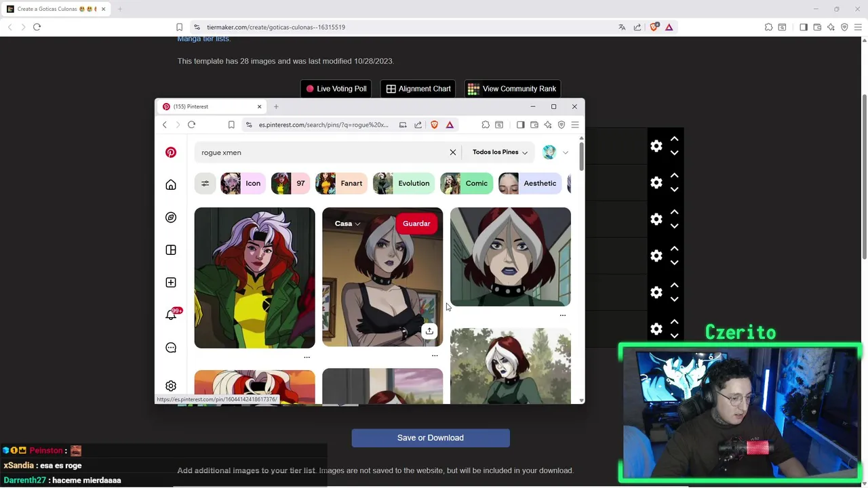Screen dimensions: 868x488
Task: Open the Pinterest Explore compass icon
Action: [171, 218]
